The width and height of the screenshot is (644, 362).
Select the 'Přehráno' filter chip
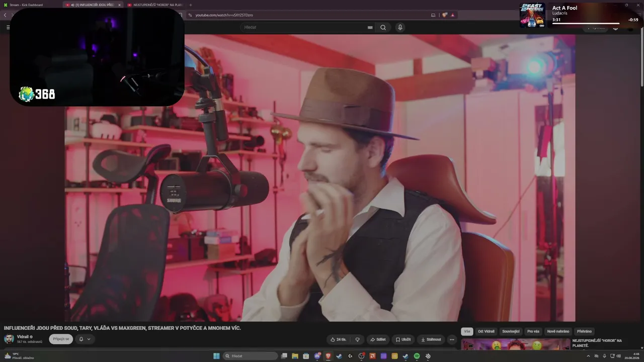(x=584, y=331)
